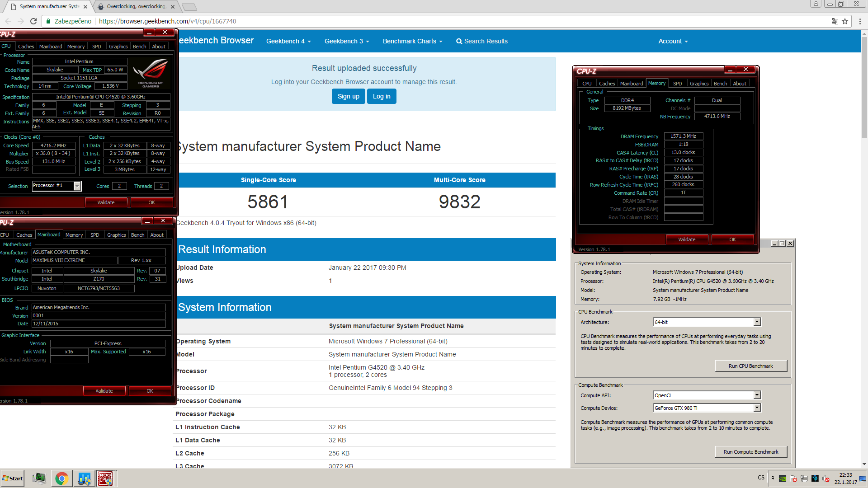Close the Overclocking browser tab
The image size is (868, 488).
173,7
